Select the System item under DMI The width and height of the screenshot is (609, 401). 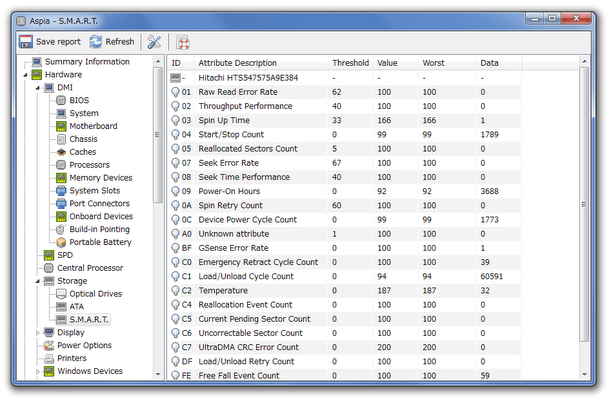coord(84,113)
